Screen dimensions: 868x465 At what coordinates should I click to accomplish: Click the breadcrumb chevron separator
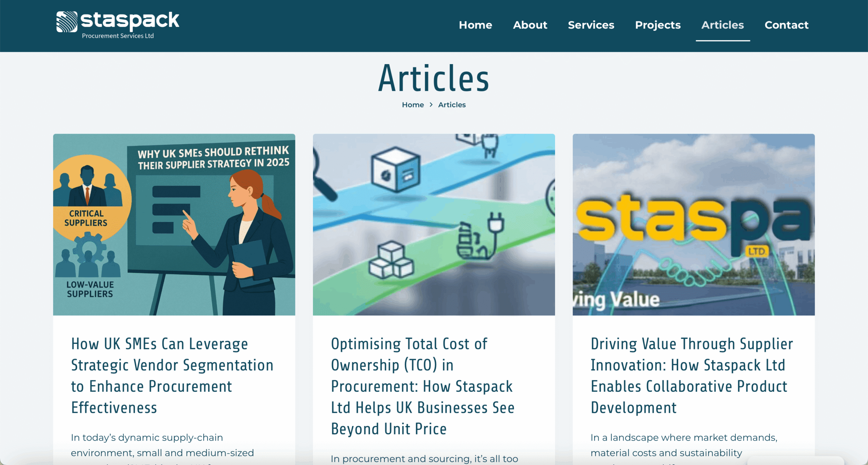pos(431,105)
